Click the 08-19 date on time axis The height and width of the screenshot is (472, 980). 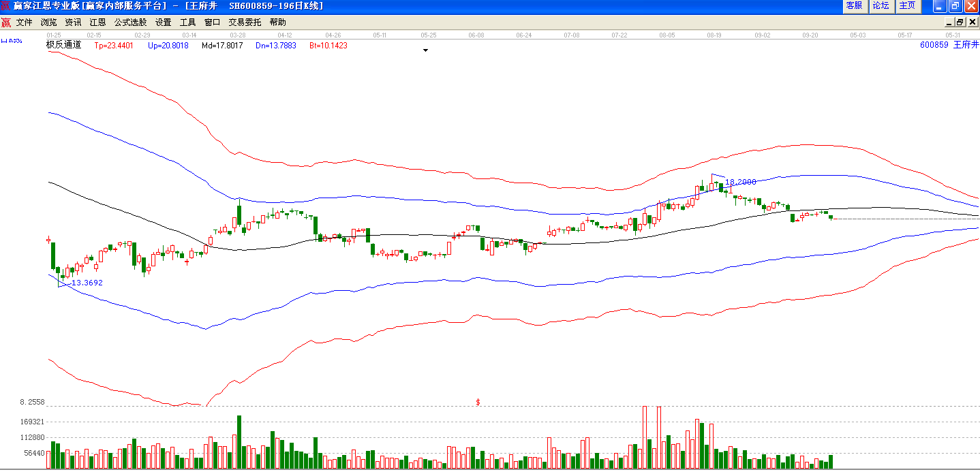click(x=714, y=35)
